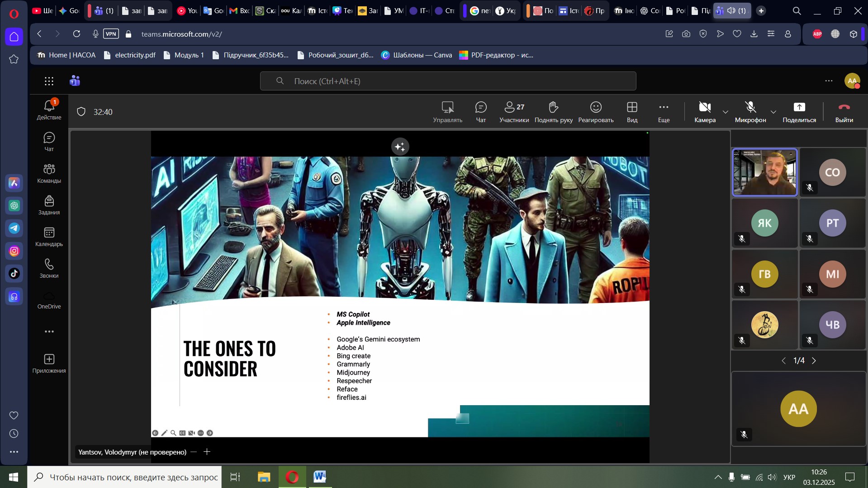Raise hand in the meeting
Screen dimensions: 868x488
(553, 112)
